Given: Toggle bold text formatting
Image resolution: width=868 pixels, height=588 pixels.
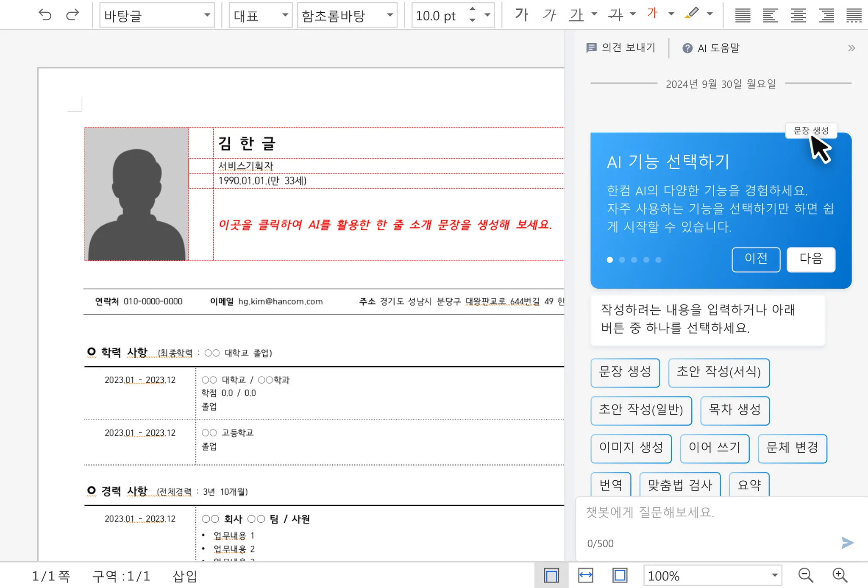Looking at the screenshot, I should 521,15.
